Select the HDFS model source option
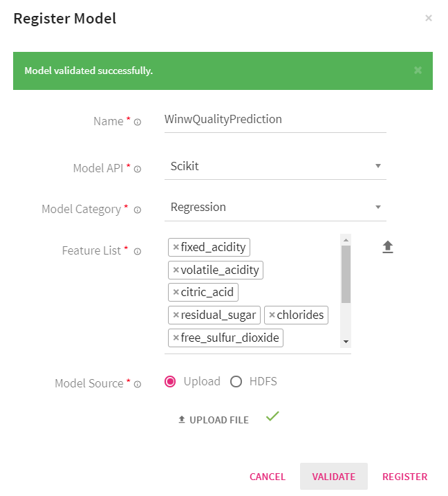 (x=236, y=382)
